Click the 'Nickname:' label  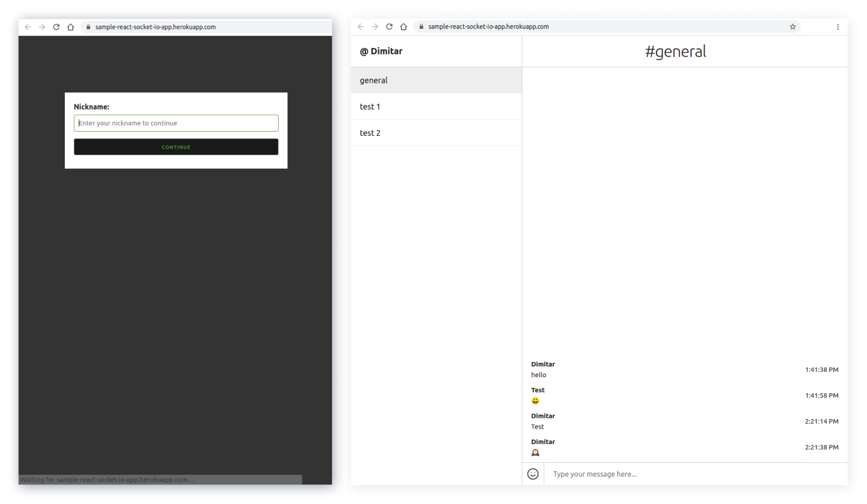coord(92,107)
